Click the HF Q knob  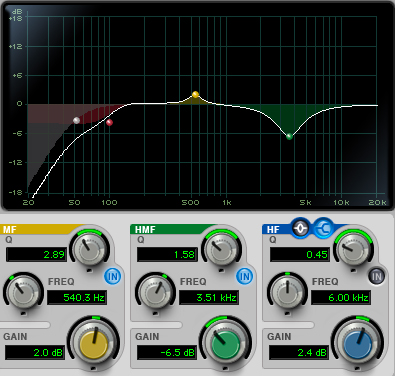click(354, 249)
